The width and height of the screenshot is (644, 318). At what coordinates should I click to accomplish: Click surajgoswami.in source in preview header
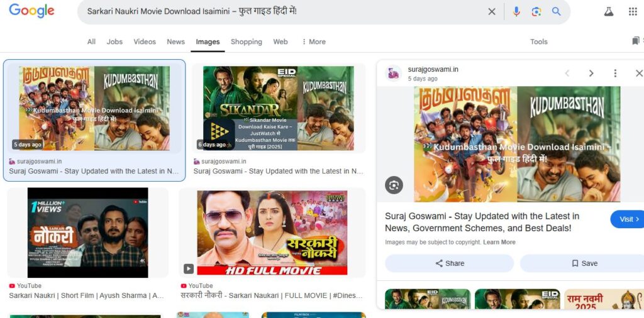tap(433, 69)
